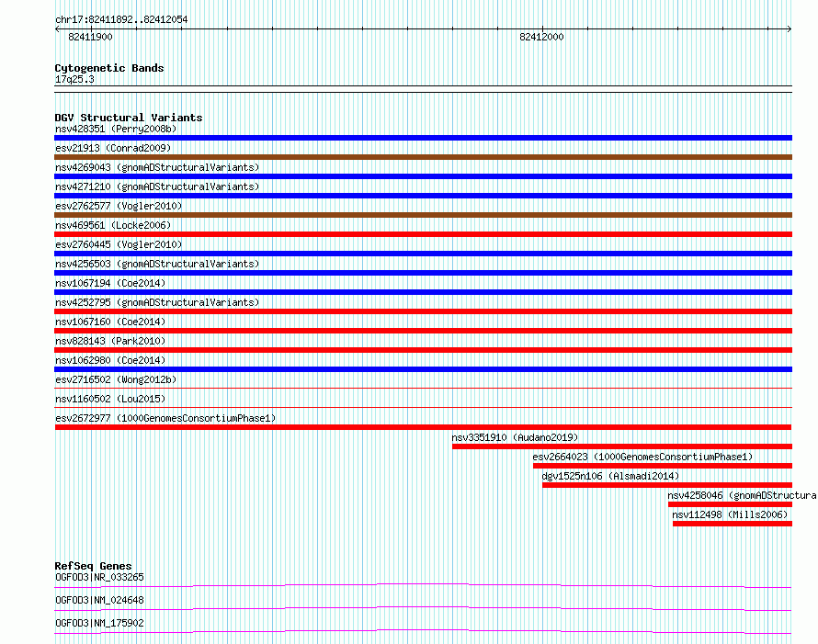Click nsv1160502 (Lou2015) label
The width and height of the screenshot is (818, 644).
click(x=110, y=399)
